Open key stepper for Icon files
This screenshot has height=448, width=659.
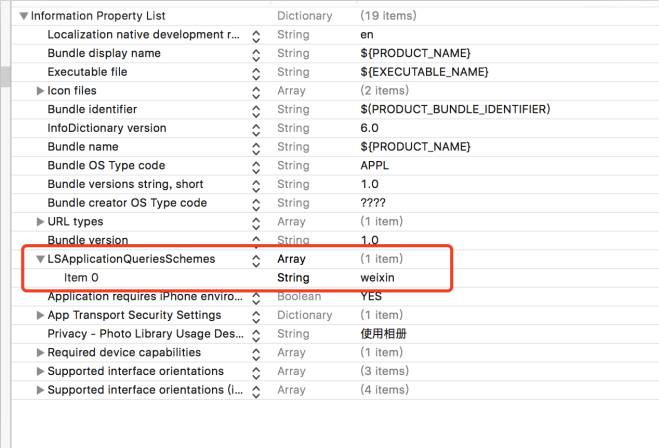pyautogui.click(x=256, y=92)
